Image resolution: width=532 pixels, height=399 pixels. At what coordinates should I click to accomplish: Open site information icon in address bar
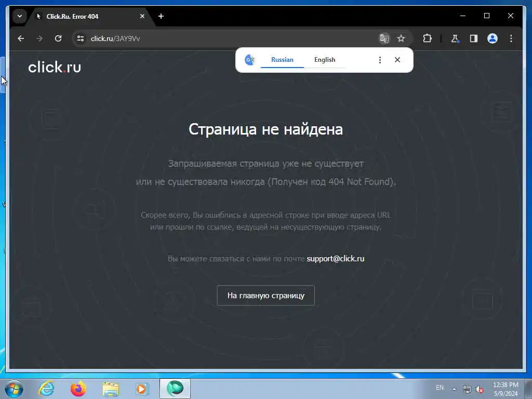[81, 38]
